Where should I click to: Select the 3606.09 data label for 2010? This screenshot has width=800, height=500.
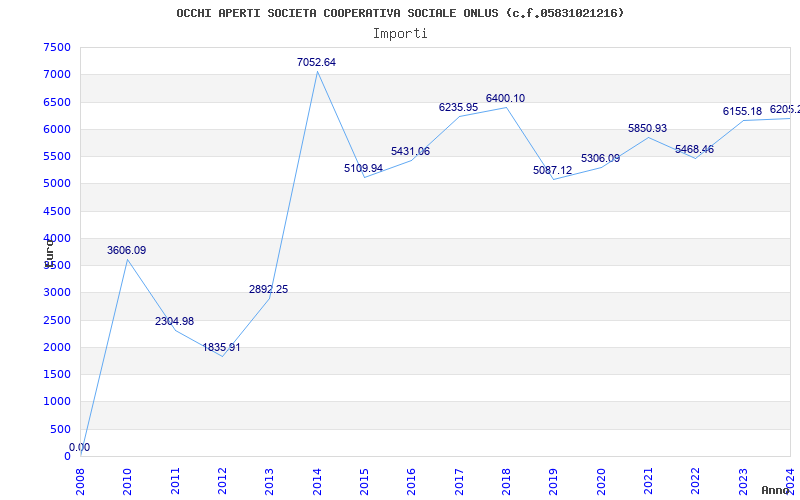(126, 250)
